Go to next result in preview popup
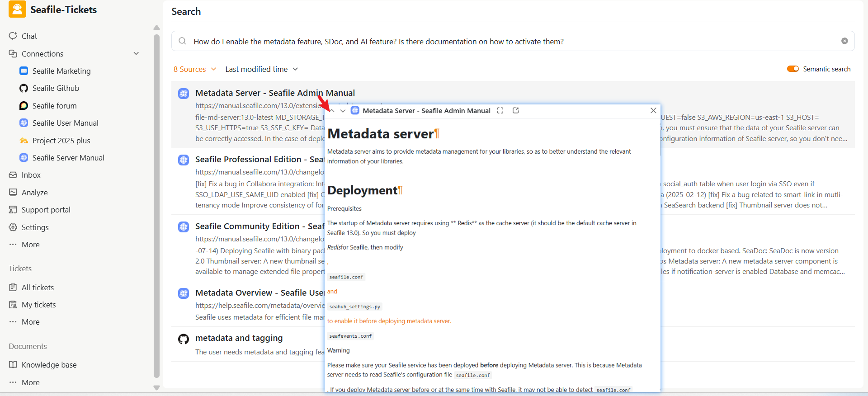The image size is (868, 396). (343, 111)
